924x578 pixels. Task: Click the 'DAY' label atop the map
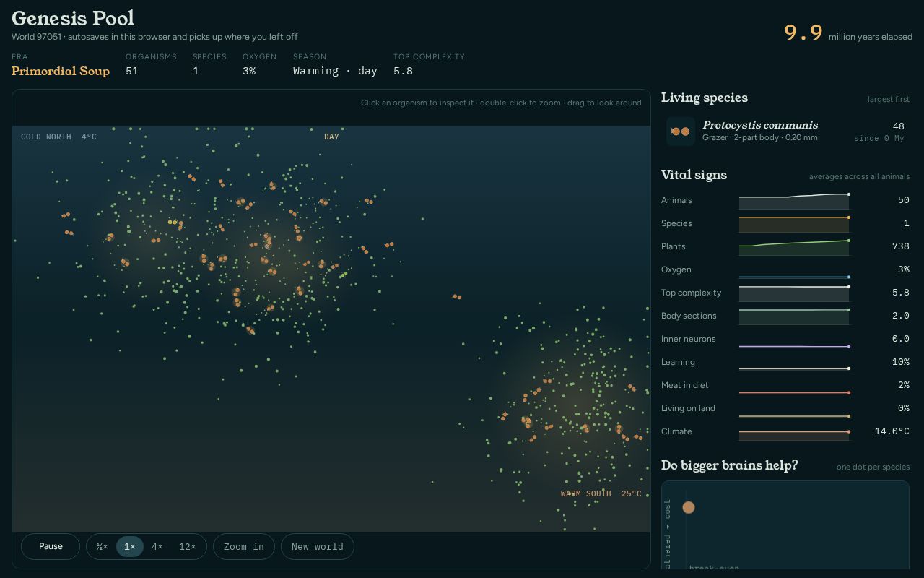331,137
